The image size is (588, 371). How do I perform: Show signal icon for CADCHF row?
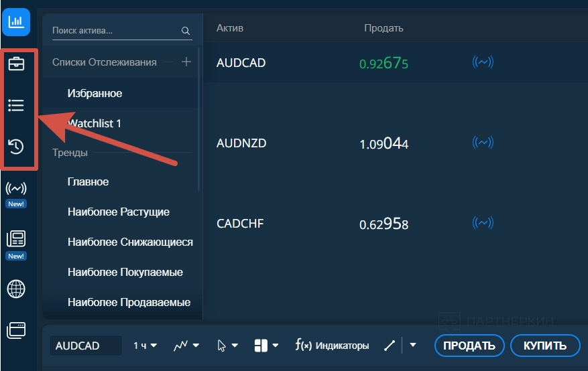(483, 223)
